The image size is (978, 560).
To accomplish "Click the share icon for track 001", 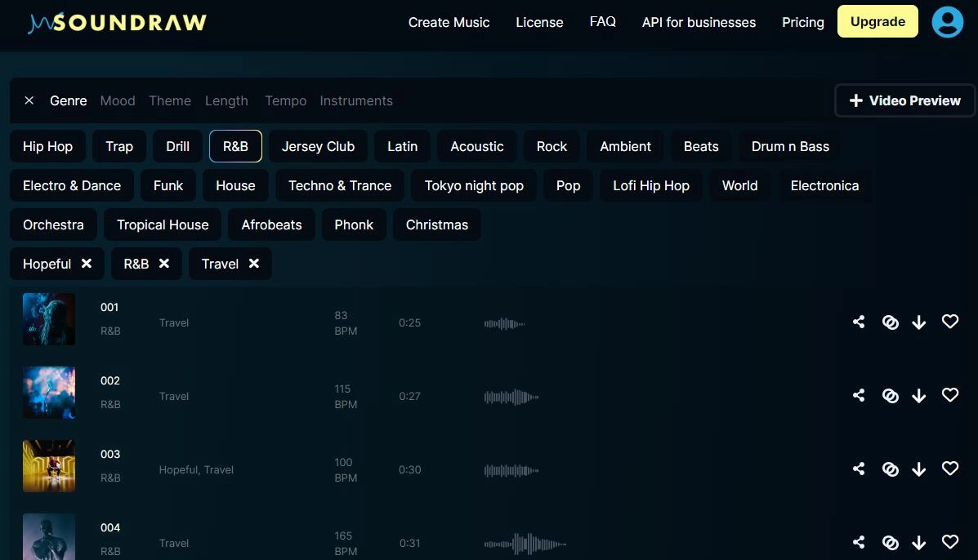I will click(x=859, y=322).
